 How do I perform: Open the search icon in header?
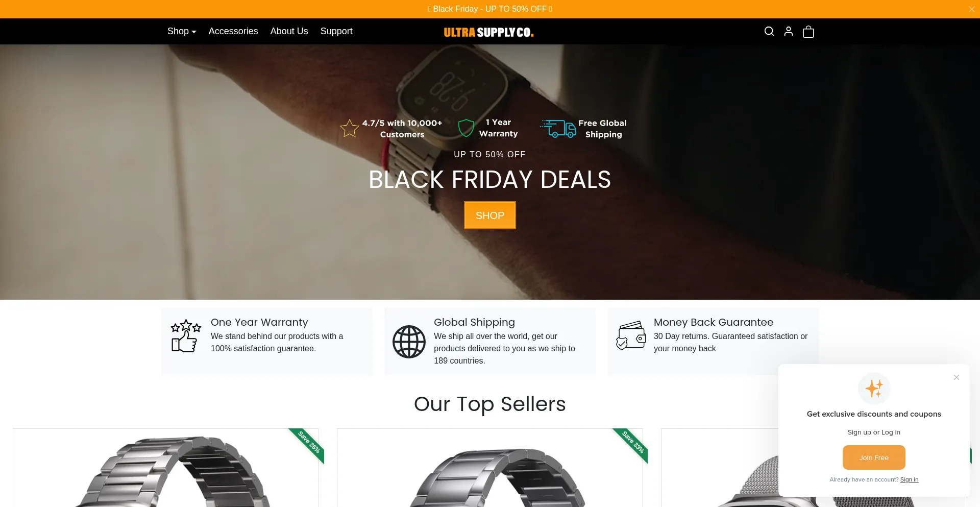point(769,31)
